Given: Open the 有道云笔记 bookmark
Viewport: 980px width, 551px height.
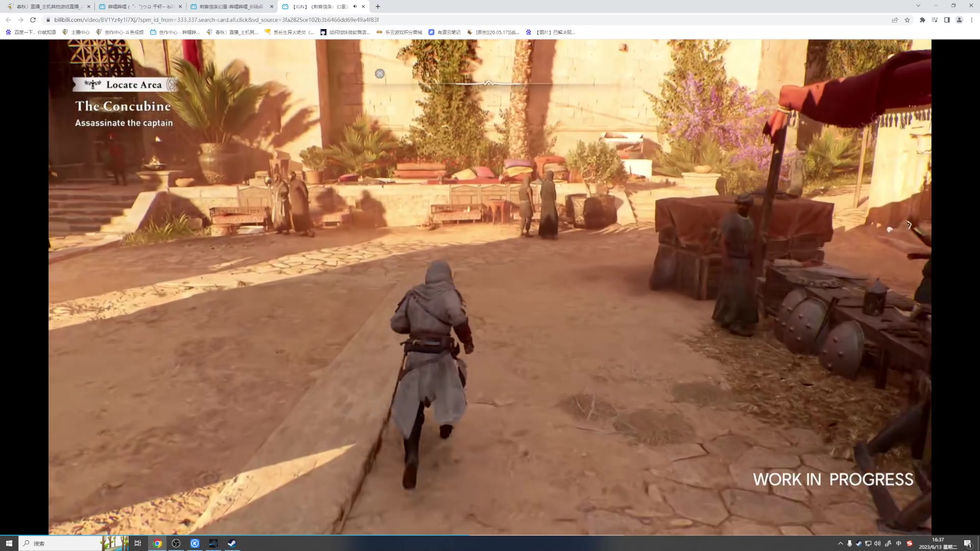Looking at the screenshot, I should (444, 32).
